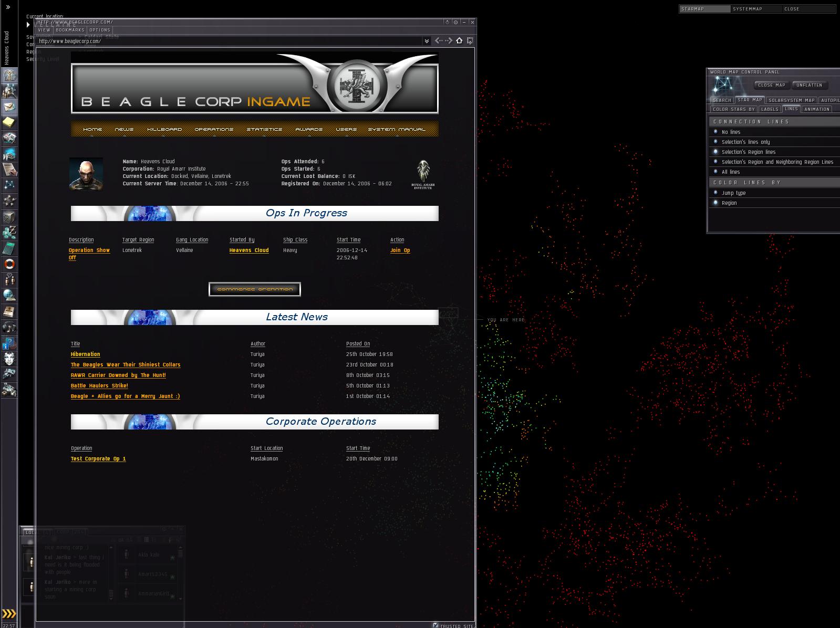This screenshot has width=840, height=628.
Task: Open the Statistics page in site navigation
Action: coord(264,129)
